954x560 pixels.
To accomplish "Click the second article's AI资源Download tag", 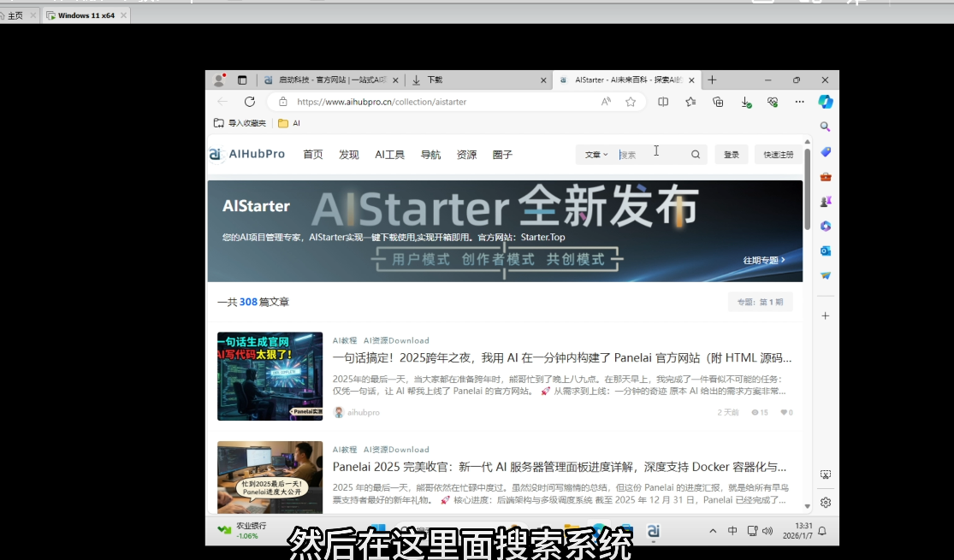I will click(396, 450).
